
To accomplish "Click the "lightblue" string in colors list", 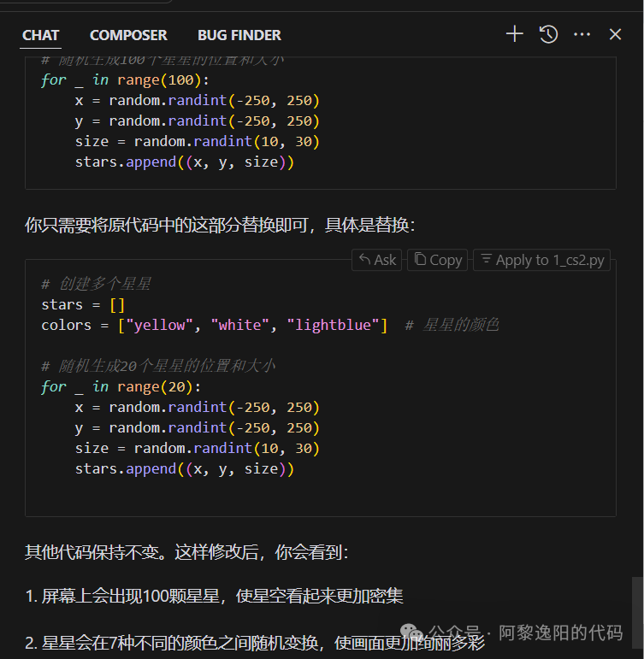I will 337,325.
